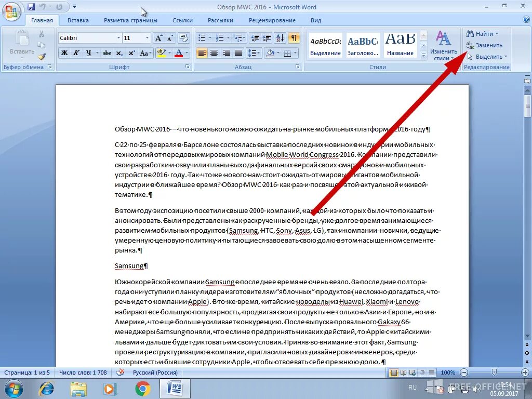Open the Изменить стили menu
This screenshot has width=532, height=399.
pos(444,46)
